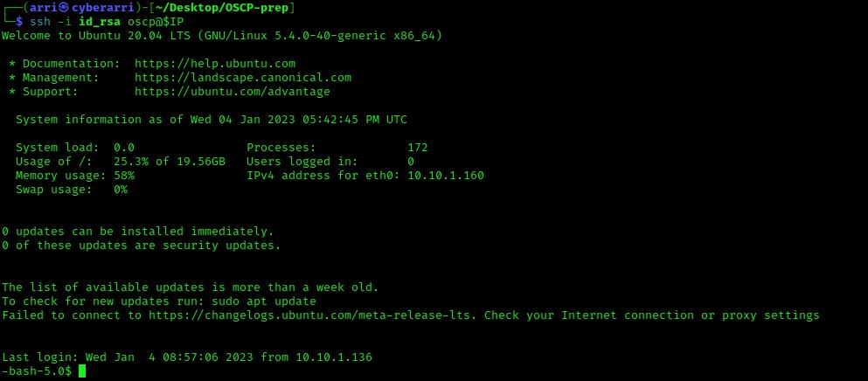Click the landscape.canonical.com management URL
The image size is (868, 381).
[243, 78]
